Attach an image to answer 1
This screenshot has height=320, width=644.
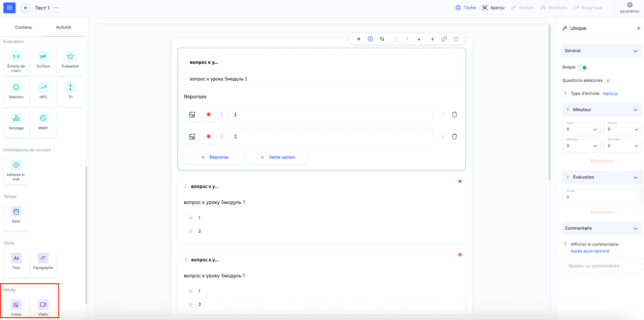(192, 115)
